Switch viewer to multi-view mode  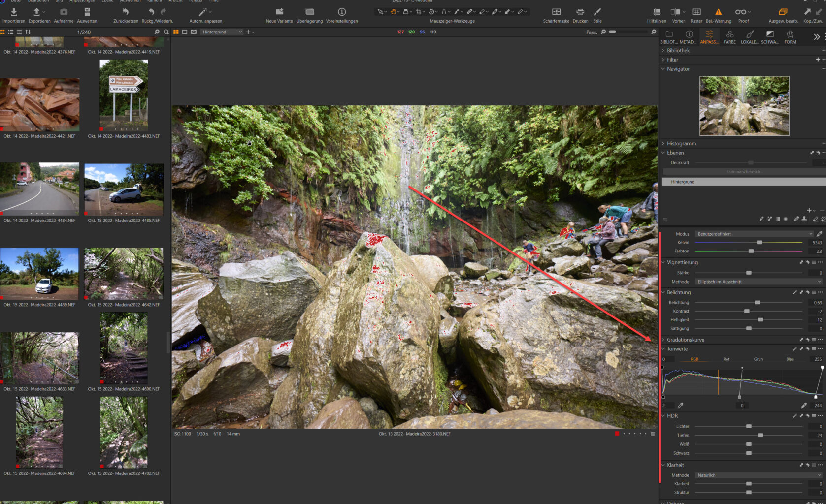coord(176,32)
